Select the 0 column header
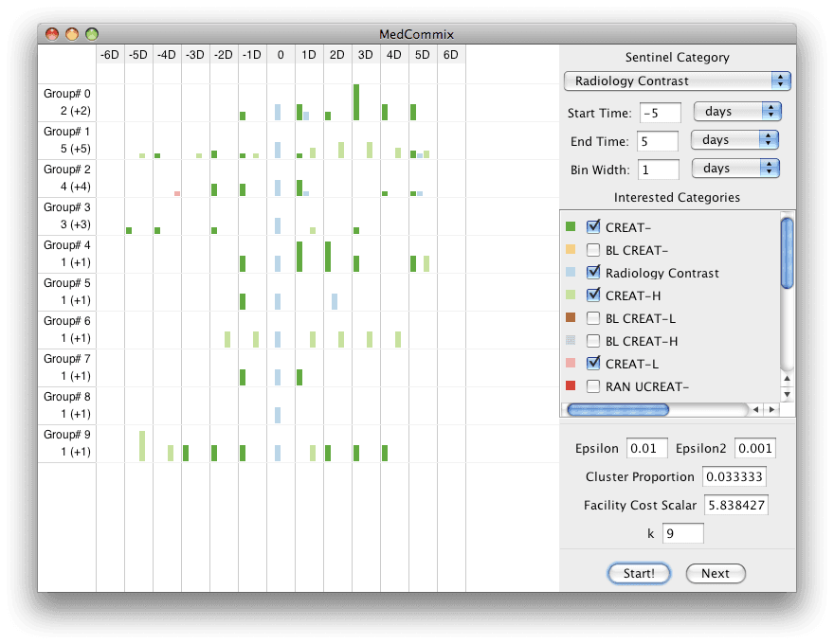Viewport: 834px width, 644px height. [280, 54]
